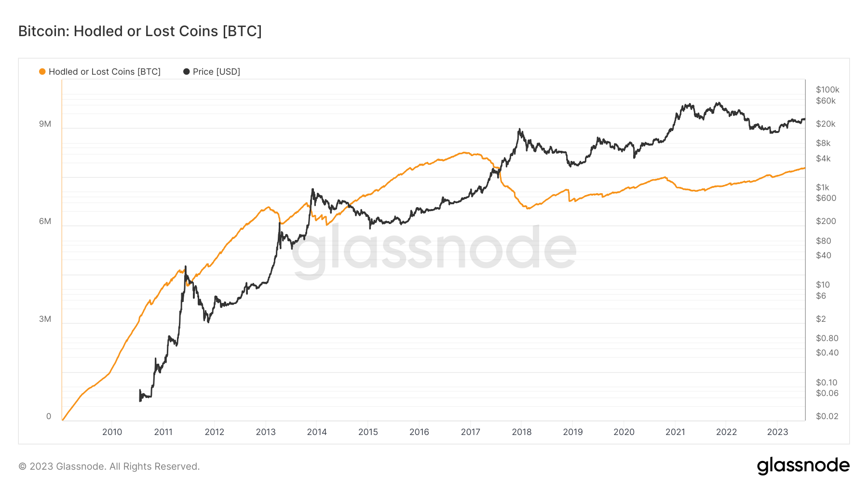Click the orange Hodled or Lost Coins legend dot
Image resolution: width=868 pixels, height=488 pixels.
[42, 72]
